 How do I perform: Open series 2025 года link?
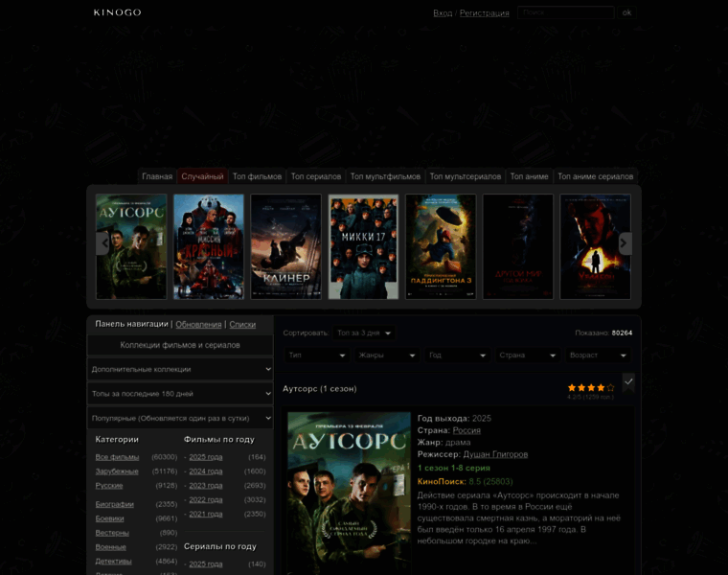pyautogui.click(x=206, y=563)
